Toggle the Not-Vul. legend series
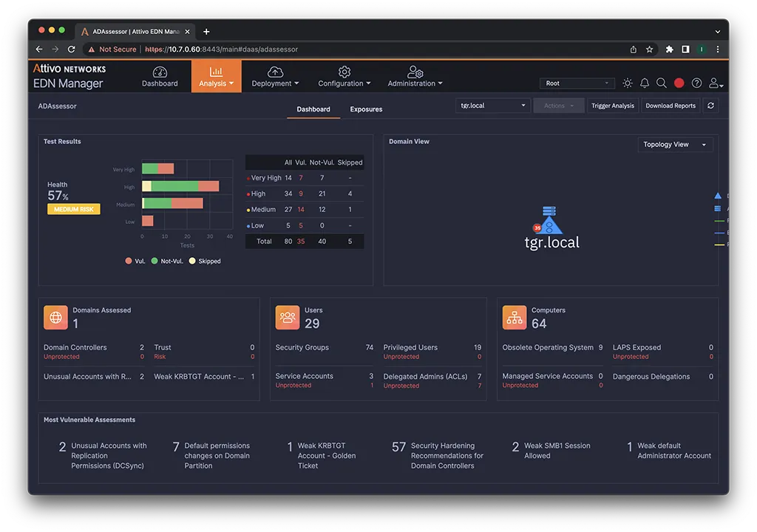Image resolution: width=757 pixels, height=532 pixels. point(167,261)
